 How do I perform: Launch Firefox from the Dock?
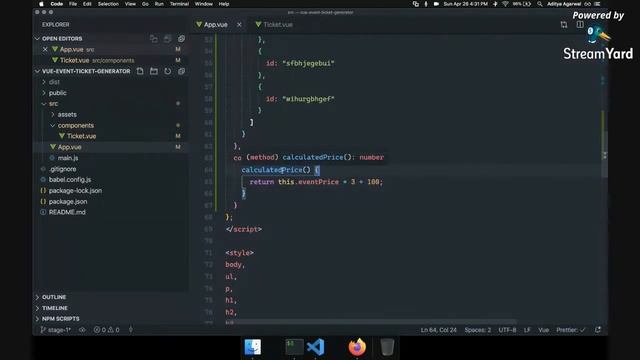[357, 347]
